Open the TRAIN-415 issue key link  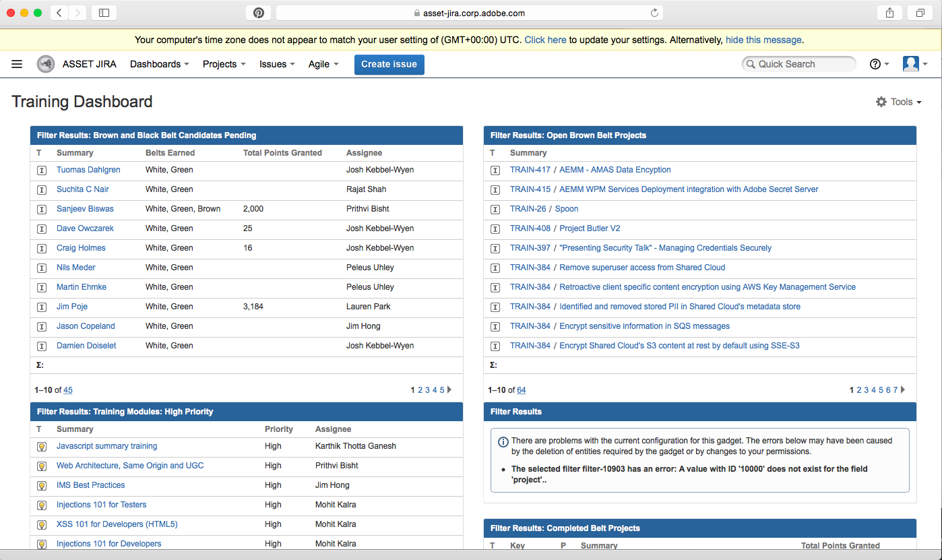tap(530, 189)
